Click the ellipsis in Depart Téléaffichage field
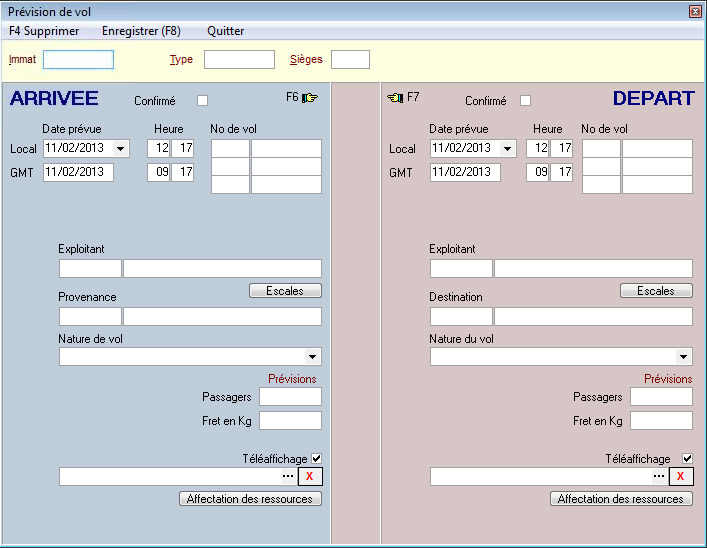The image size is (707, 548). coord(659,476)
